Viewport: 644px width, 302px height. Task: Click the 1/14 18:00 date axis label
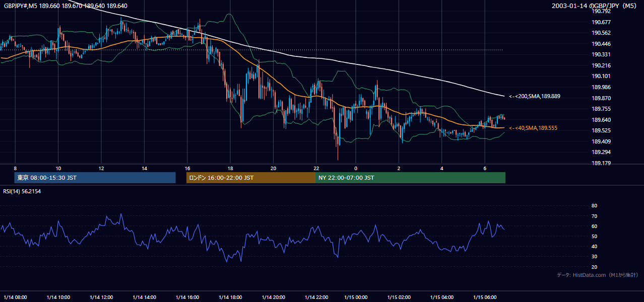(x=230, y=297)
